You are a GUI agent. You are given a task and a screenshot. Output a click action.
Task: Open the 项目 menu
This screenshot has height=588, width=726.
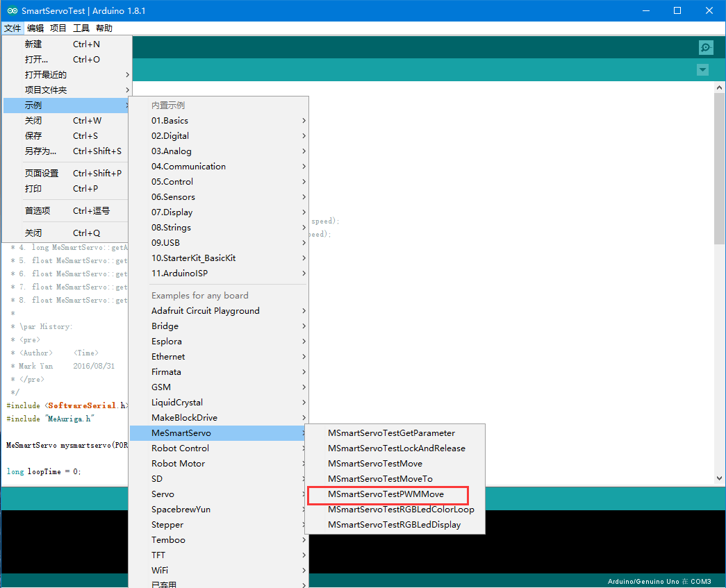tap(58, 28)
